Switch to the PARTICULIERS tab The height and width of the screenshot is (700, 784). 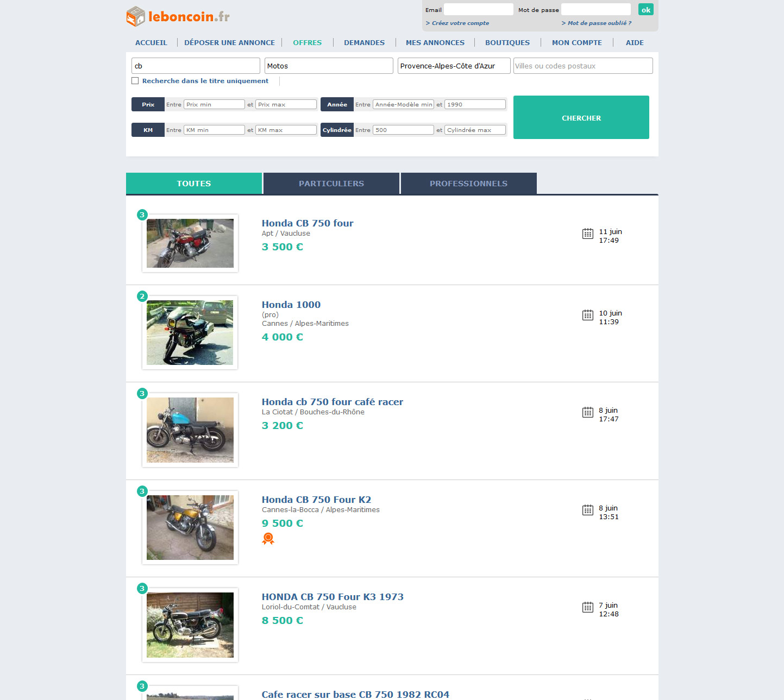(331, 184)
